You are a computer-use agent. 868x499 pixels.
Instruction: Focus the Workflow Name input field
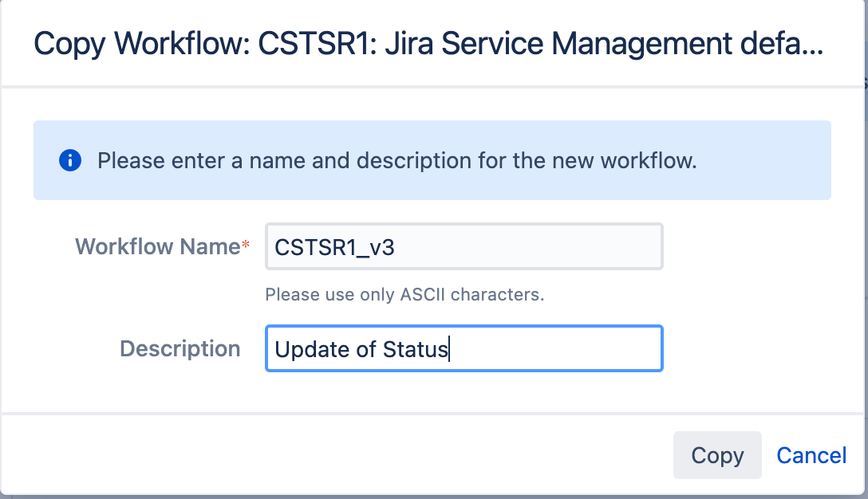[464, 247]
